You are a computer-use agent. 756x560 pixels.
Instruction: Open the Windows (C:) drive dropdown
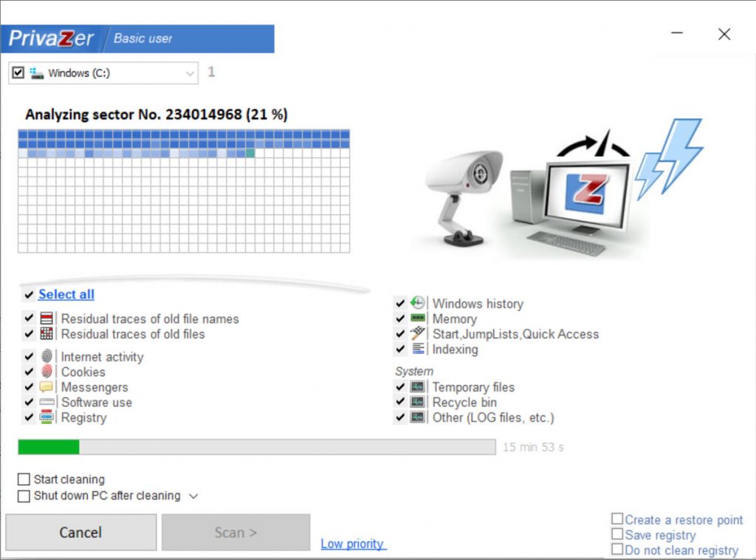click(x=190, y=73)
